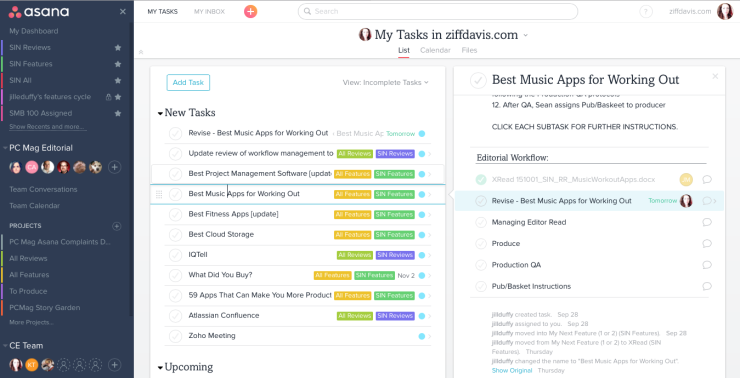Open the help question mark icon
The height and width of the screenshot is (378, 740).
tap(646, 12)
